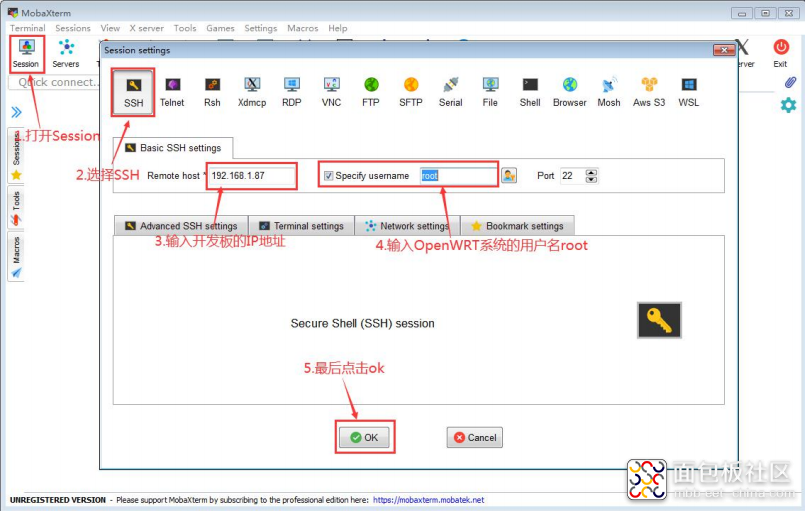Switch to Terminal settings tab

(x=301, y=226)
